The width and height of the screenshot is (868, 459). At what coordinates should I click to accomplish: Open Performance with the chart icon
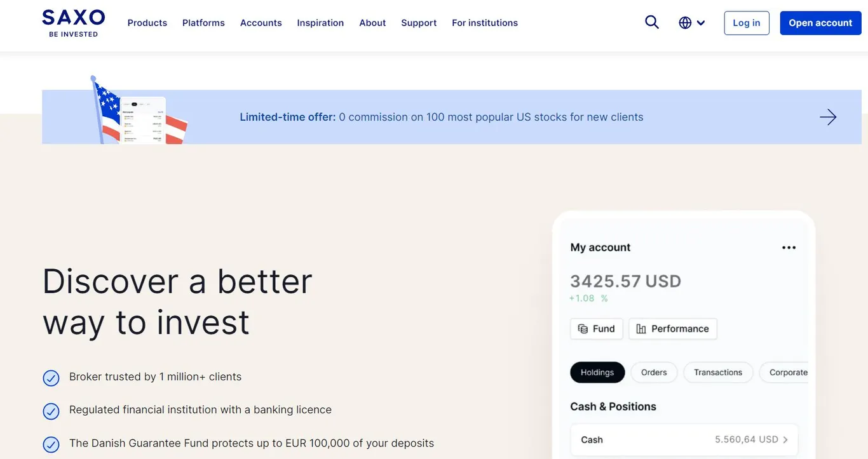tap(673, 329)
